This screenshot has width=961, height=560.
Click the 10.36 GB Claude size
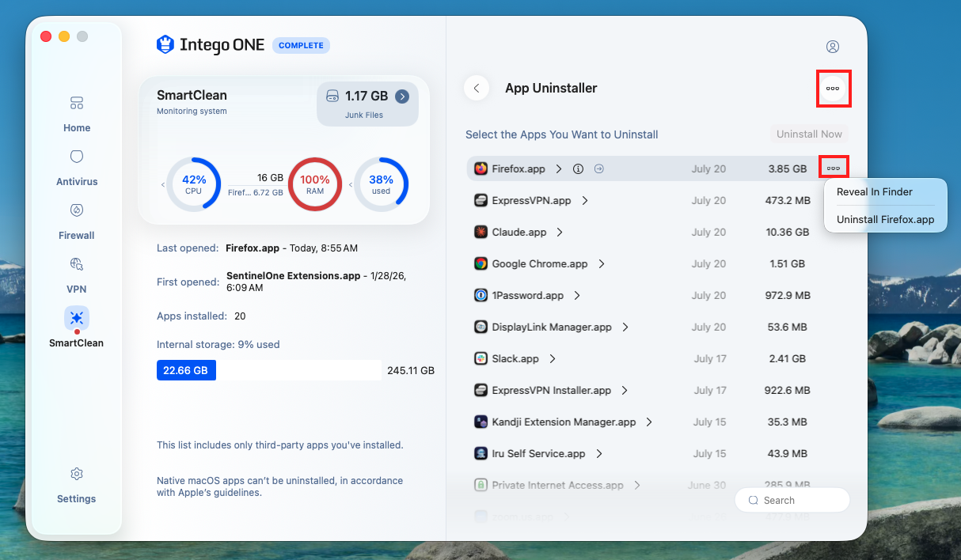[788, 232]
